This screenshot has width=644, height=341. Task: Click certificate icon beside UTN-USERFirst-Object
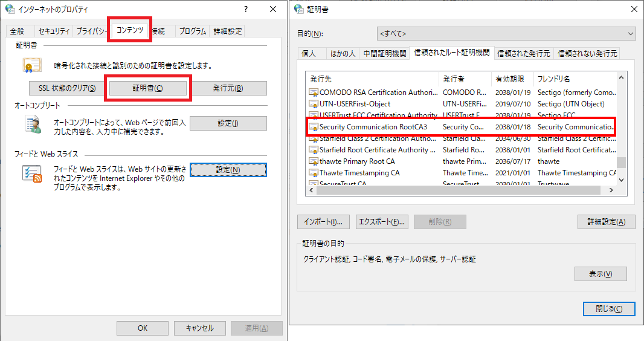pyautogui.click(x=314, y=104)
